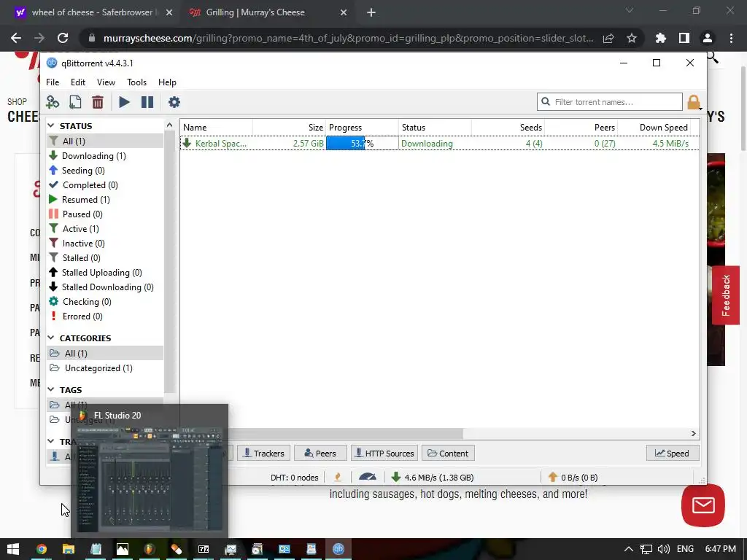This screenshot has height=560, width=747.
Task: Open the Trackers tab
Action: [x=263, y=454]
